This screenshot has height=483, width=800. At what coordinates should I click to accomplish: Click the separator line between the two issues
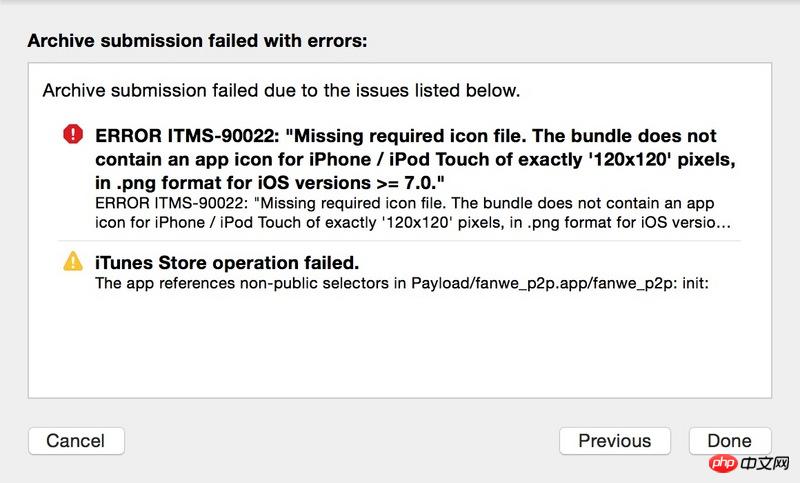click(x=400, y=240)
